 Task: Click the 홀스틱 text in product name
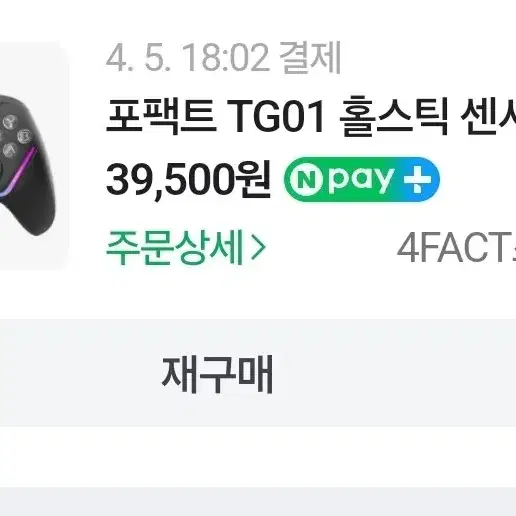point(393,116)
